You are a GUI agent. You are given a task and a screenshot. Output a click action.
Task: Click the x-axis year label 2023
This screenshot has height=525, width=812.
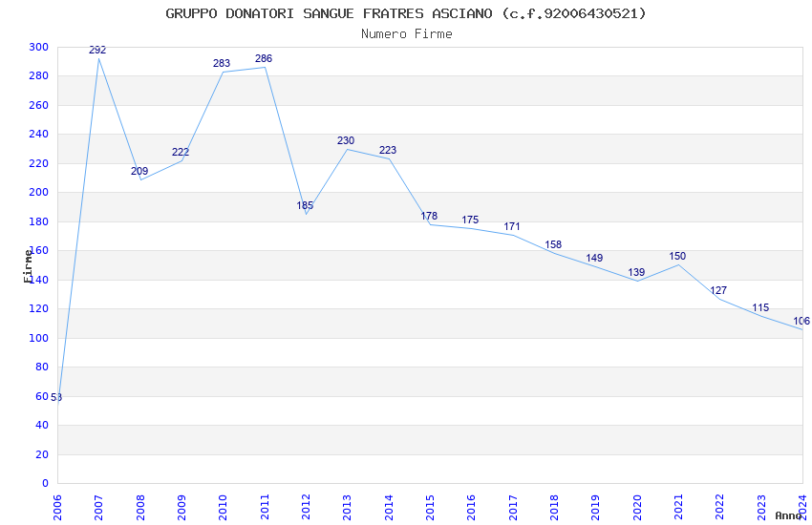pos(761,508)
